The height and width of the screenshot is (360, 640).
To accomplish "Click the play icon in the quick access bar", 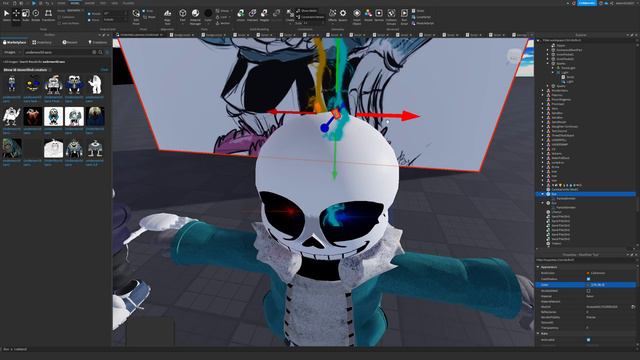I will point(34,3).
